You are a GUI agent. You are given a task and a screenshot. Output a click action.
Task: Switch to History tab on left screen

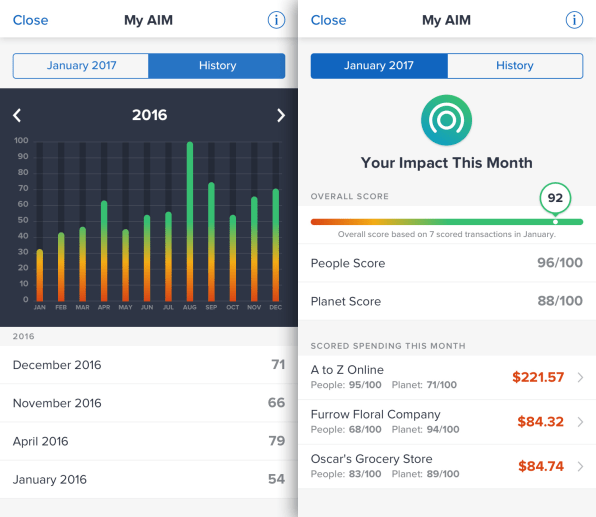point(217,66)
